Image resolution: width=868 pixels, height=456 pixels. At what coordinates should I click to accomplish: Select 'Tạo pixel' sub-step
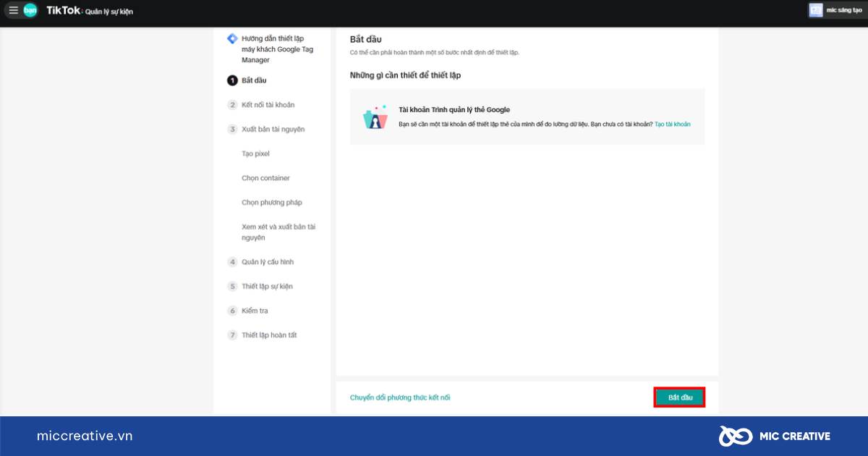pyautogui.click(x=255, y=153)
